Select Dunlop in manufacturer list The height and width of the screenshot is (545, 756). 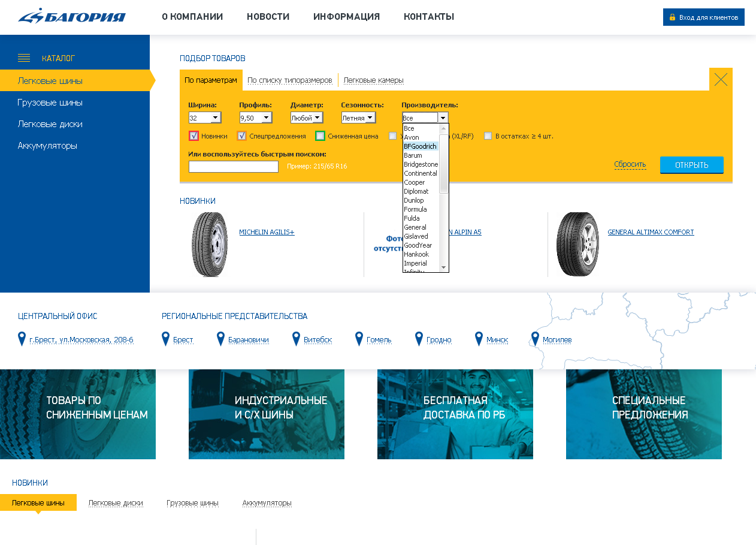point(421,200)
